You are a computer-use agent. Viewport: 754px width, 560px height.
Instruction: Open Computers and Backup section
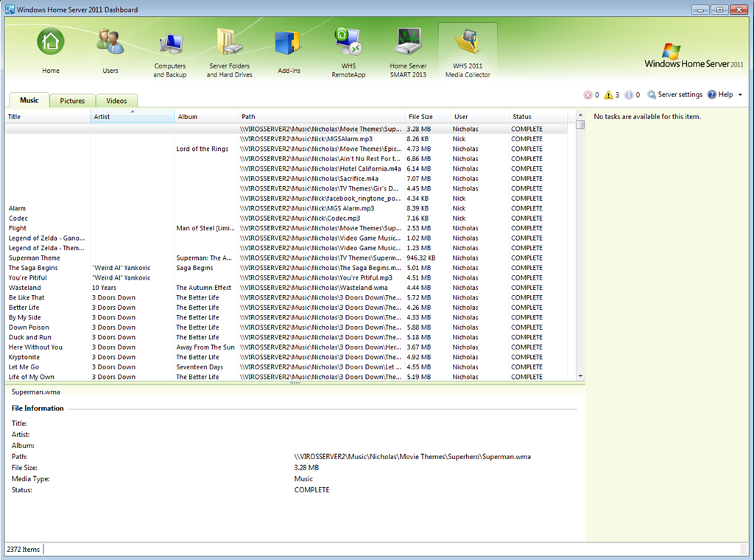coord(170,44)
